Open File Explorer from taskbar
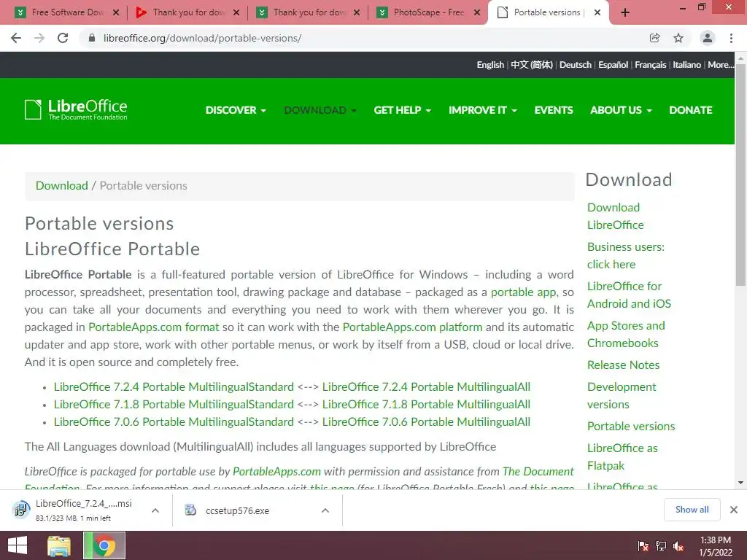 tap(59, 545)
